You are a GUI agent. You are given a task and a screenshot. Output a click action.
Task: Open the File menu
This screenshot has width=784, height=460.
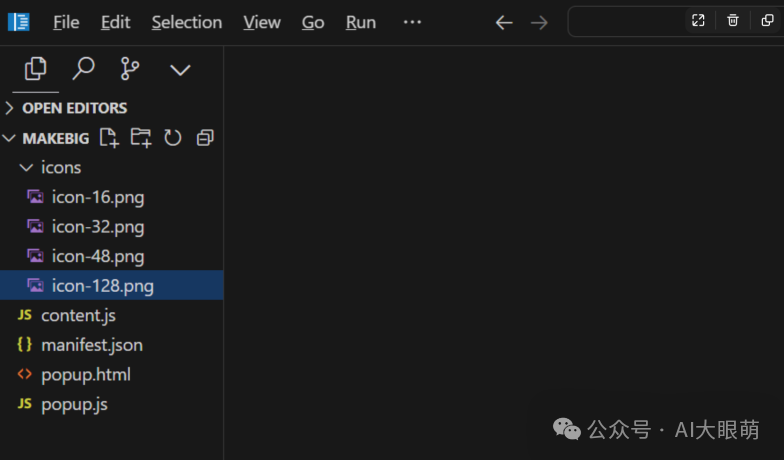[x=66, y=22]
